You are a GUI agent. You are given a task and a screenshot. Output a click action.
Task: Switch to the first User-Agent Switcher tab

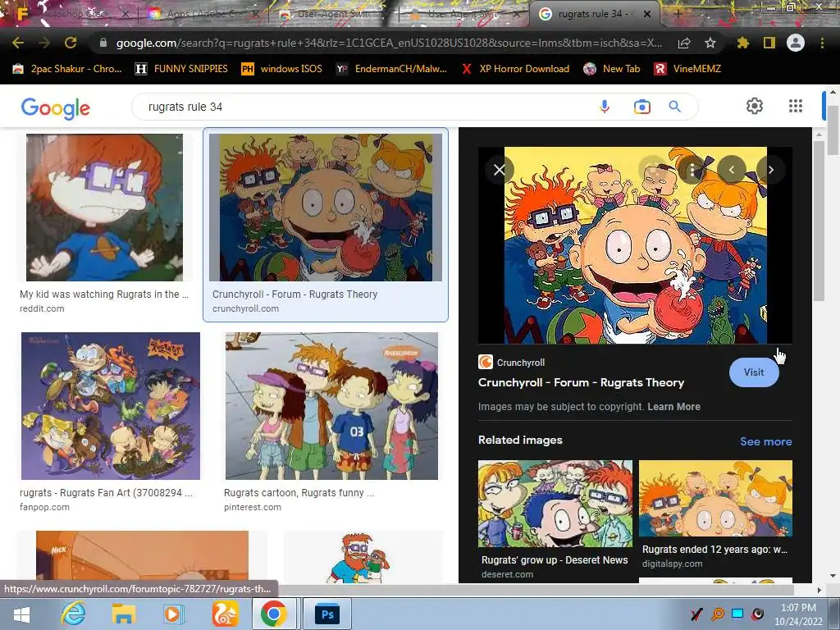pos(331,14)
